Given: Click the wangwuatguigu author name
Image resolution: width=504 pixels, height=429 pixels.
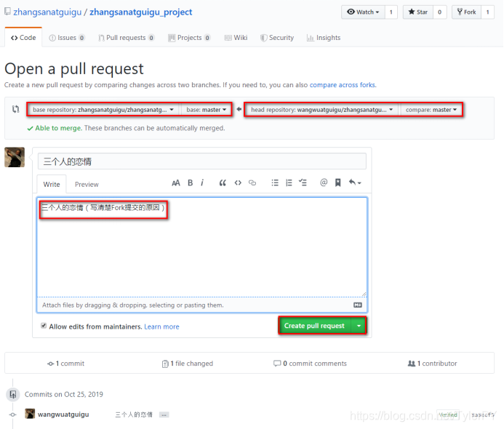Looking at the screenshot, I should (63, 414).
